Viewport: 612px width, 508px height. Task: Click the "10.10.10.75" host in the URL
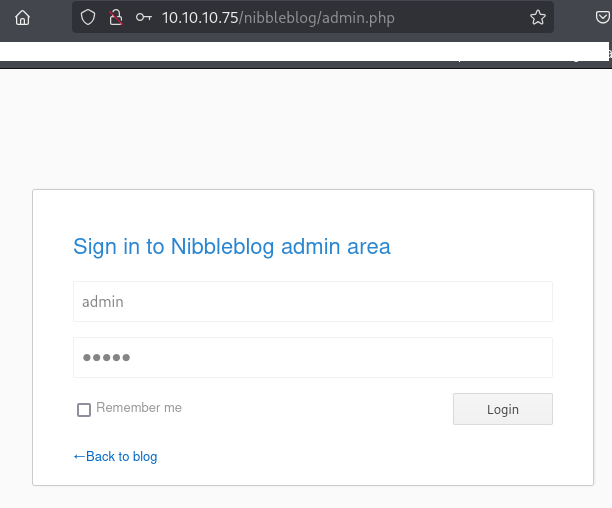(x=199, y=17)
